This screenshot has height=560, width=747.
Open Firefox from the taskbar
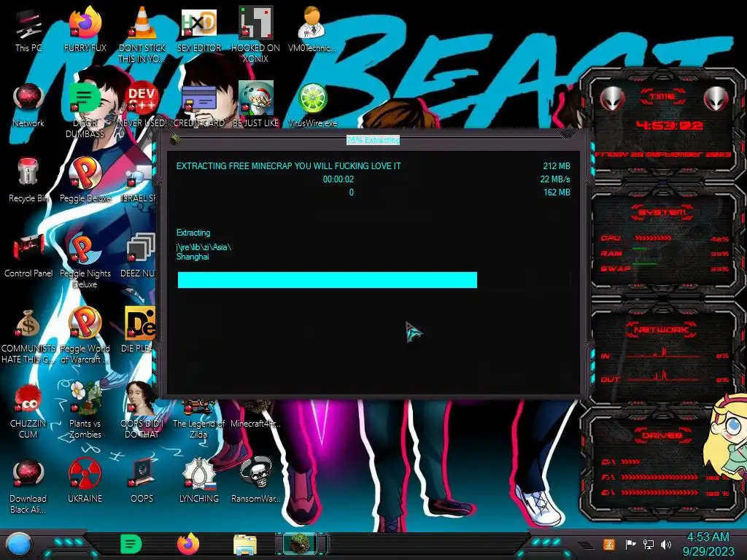[188, 544]
